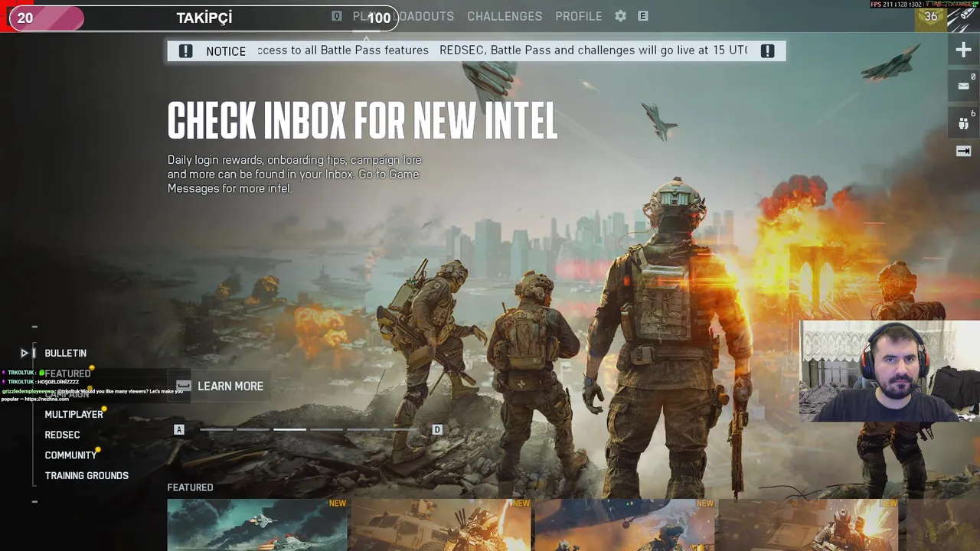The image size is (980, 551).
Task: Select MULTIPLAYER in the side menu
Action: point(73,414)
